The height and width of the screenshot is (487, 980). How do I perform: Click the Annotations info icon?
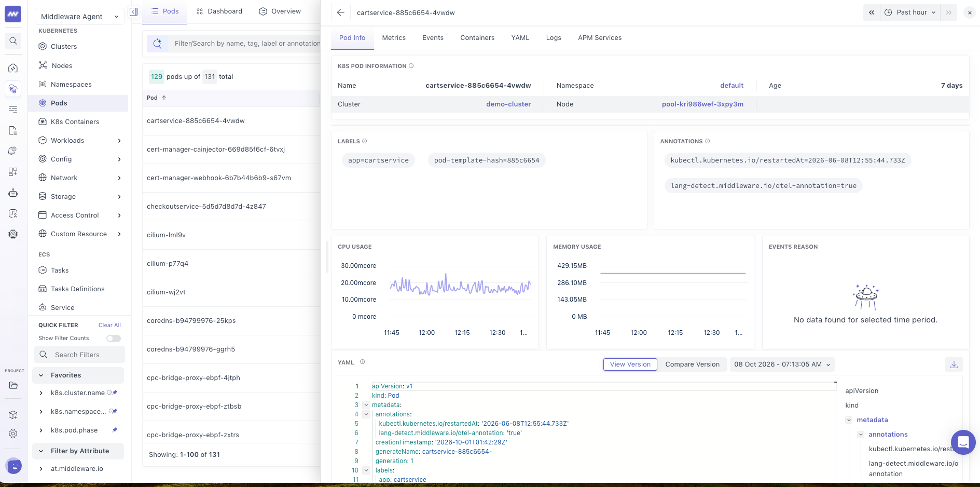(707, 141)
